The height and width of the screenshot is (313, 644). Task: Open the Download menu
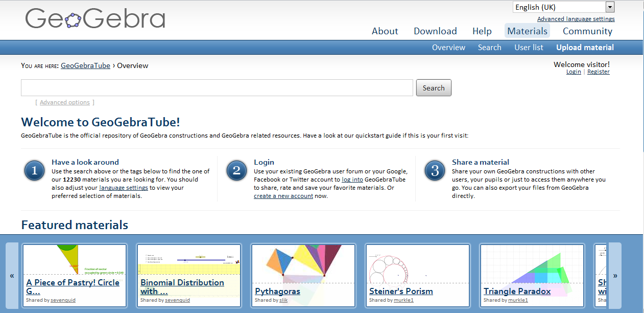435,31
